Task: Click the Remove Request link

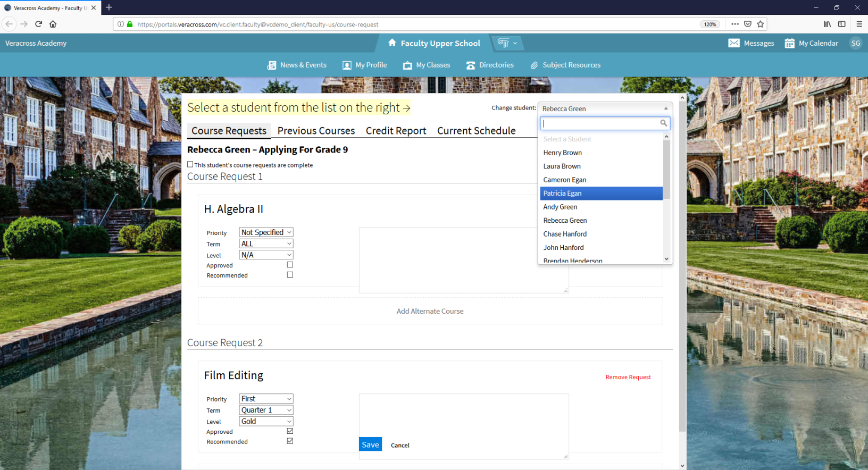Action: [x=628, y=377]
